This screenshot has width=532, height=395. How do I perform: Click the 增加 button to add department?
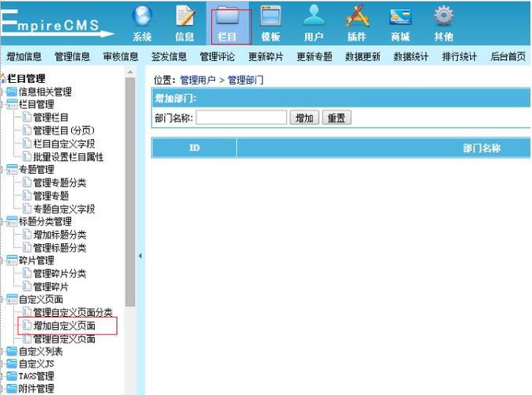(304, 118)
